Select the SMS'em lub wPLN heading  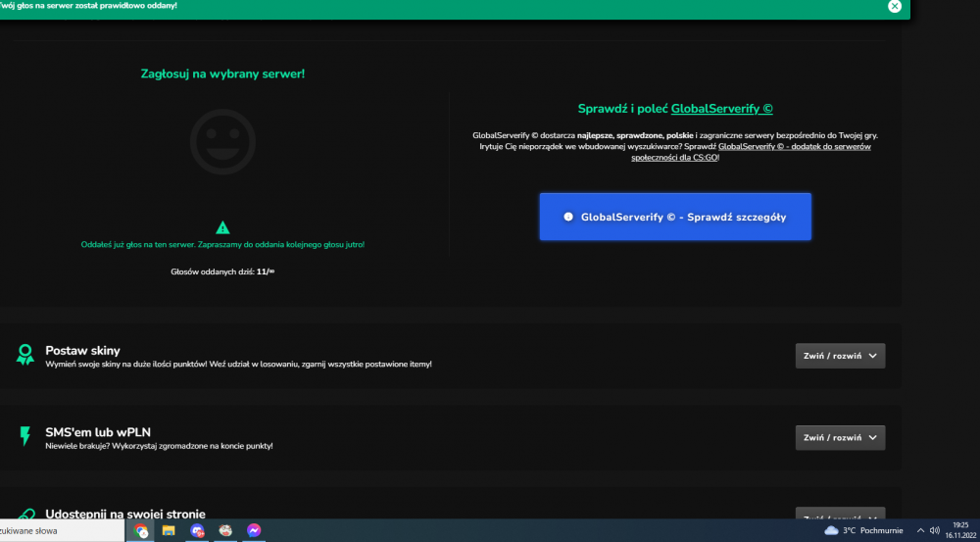click(98, 432)
